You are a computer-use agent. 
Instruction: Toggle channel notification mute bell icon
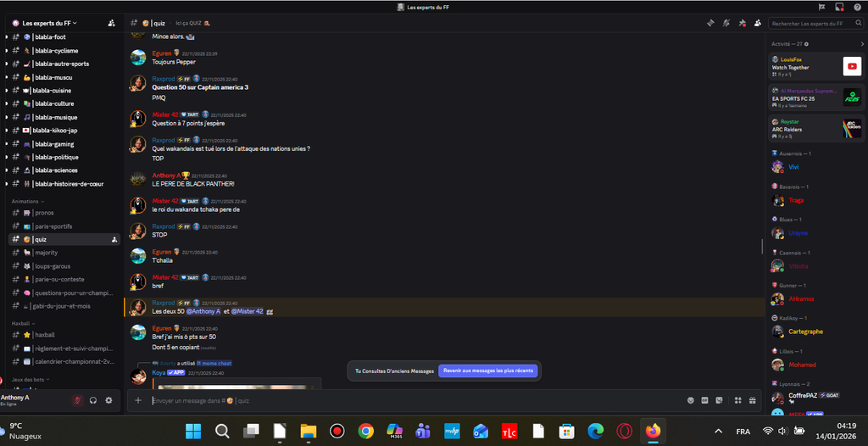click(x=726, y=23)
